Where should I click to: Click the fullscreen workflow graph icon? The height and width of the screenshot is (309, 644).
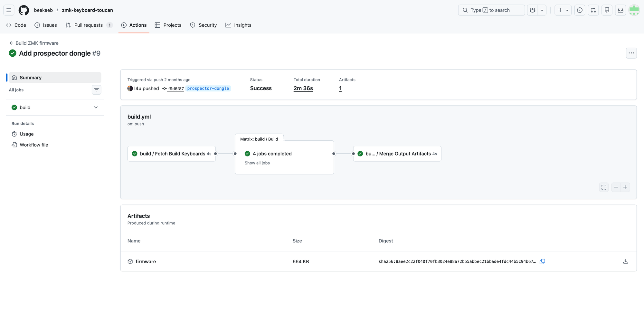tap(604, 187)
